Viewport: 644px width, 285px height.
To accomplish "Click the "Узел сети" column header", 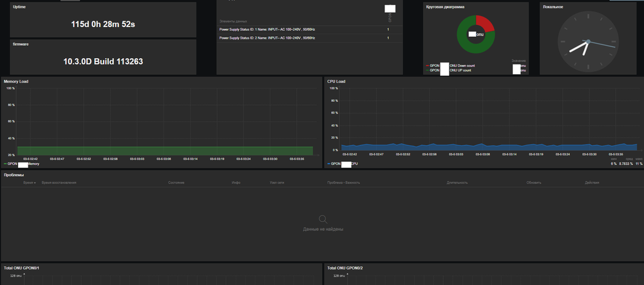I will pyautogui.click(x=277, y=182).
